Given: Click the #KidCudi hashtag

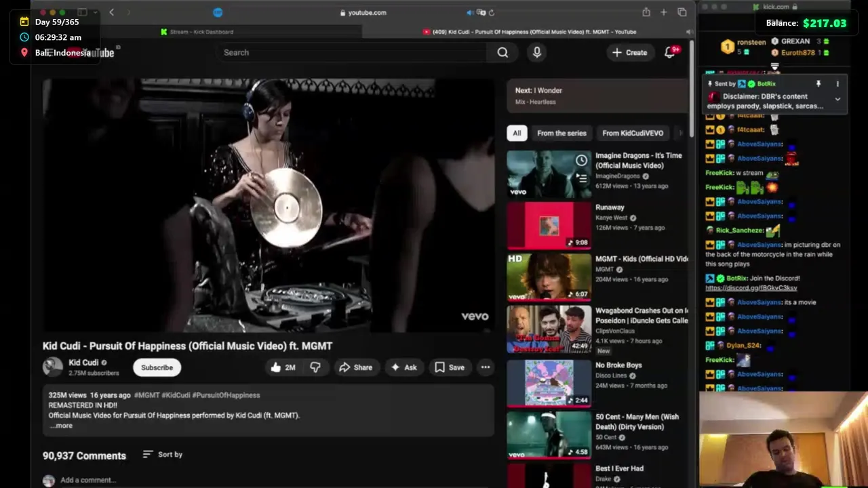Looking at the screenshot, I should coord(176,395).
